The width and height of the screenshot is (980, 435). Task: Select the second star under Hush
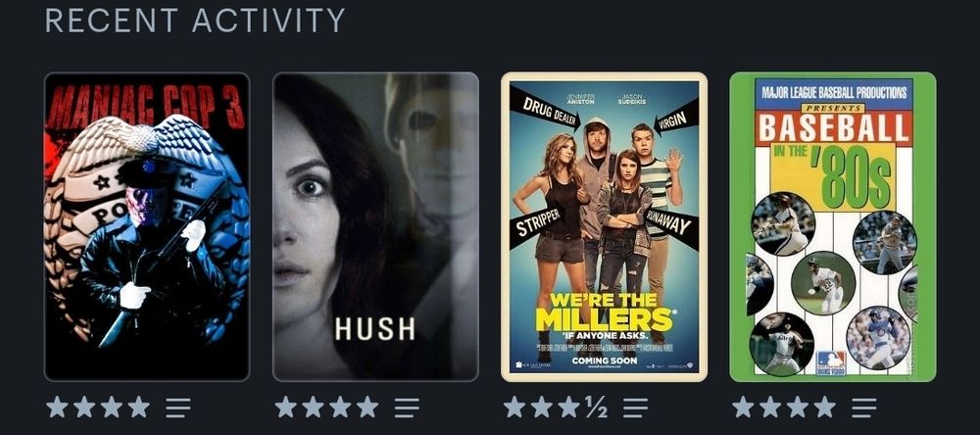[x=314, y=407]
